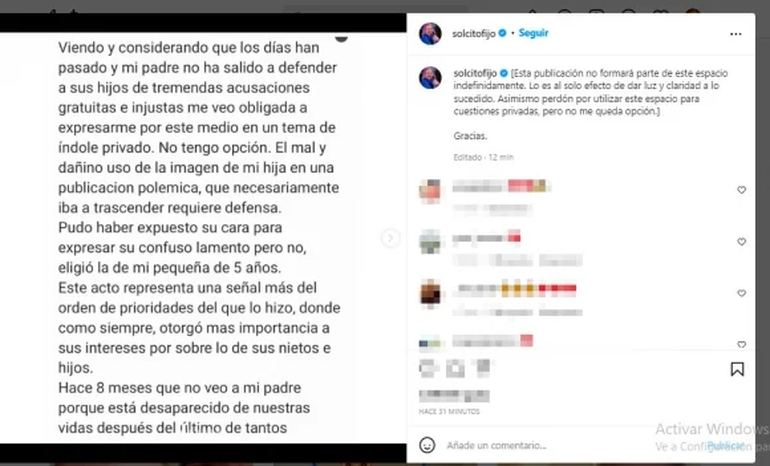Image resolution: width=770 pixels, height=466 pixels.
Task: Save post with bookmark icon
Action: 737,369
